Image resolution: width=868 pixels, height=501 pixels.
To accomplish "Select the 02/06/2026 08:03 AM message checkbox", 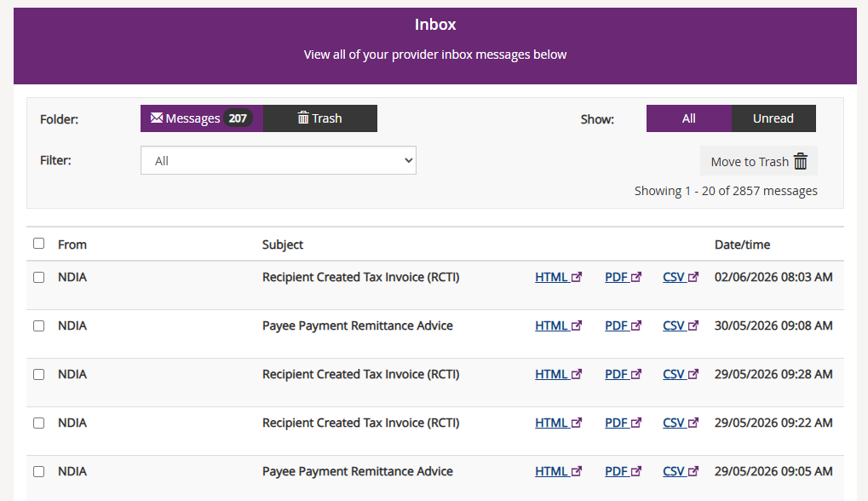I will 38,278.
